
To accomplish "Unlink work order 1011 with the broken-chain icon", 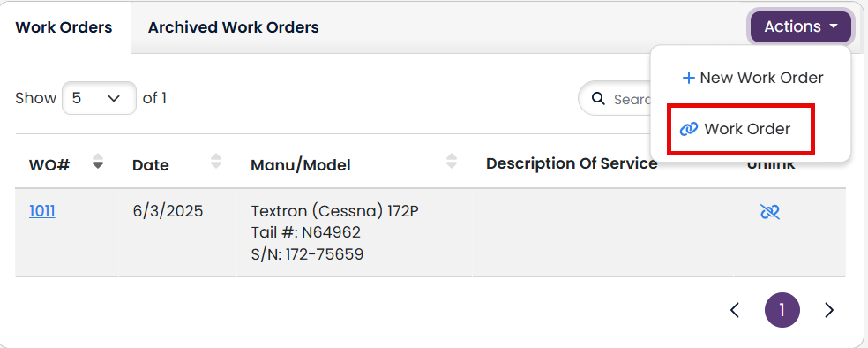I will 770,212.
